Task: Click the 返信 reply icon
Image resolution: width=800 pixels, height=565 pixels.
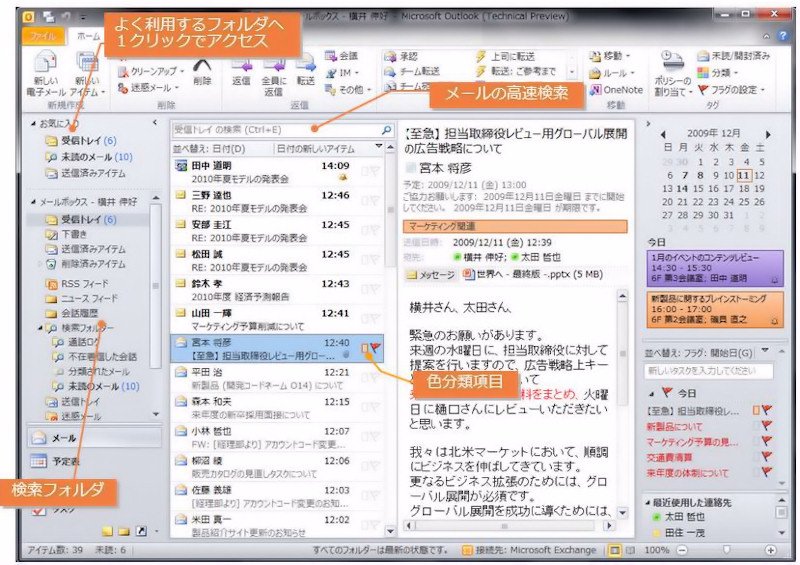Action: [x=241, y=65]
